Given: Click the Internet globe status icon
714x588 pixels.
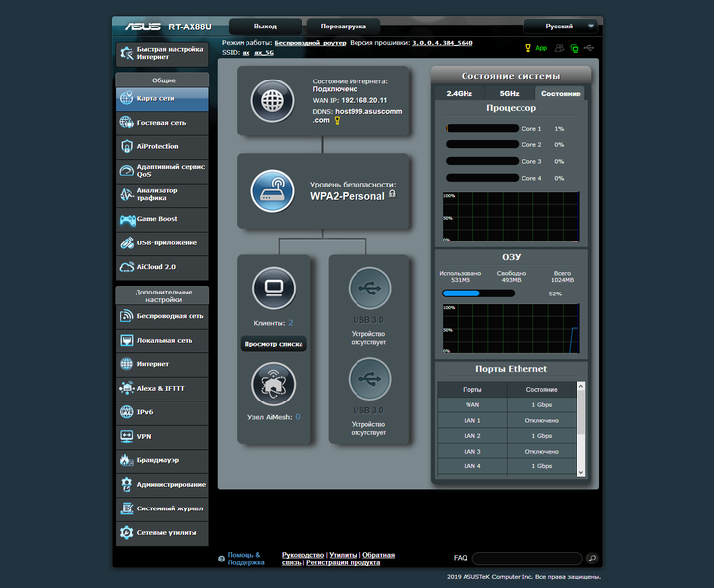Looking at the screenshot, I should pyautogui.click(x=272, y=101).
